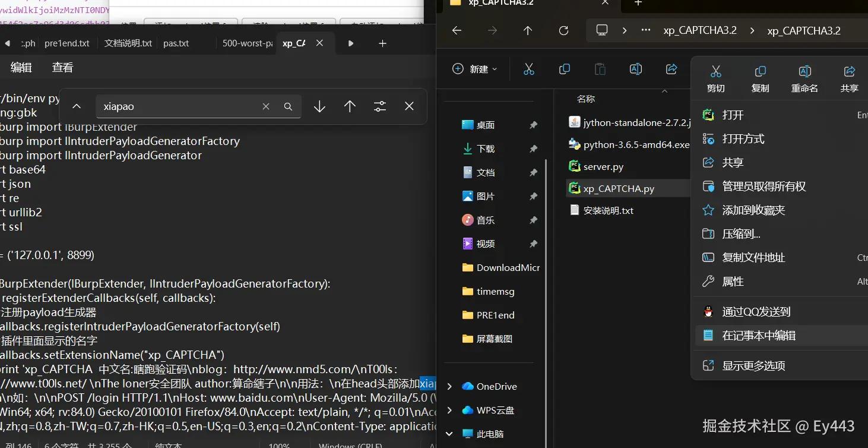Click breadcrumb chevron after PC icon

click(625, 30)
